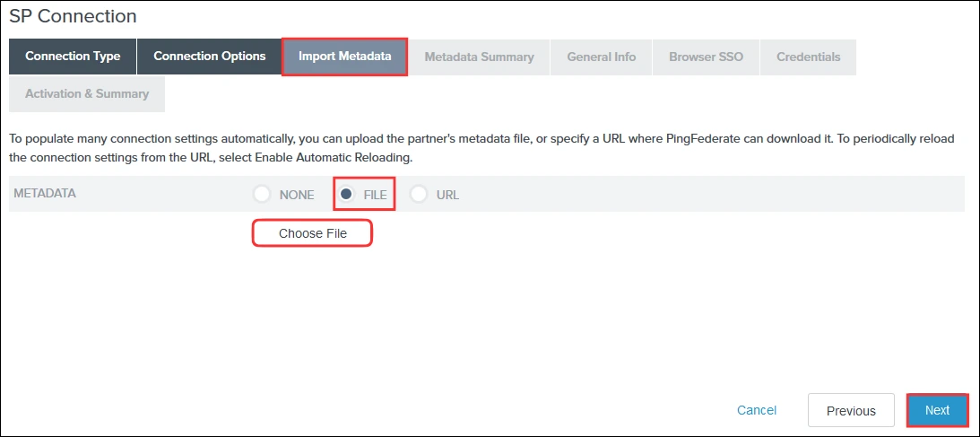Choose the FILE metadata radio option

click(346, 195)
